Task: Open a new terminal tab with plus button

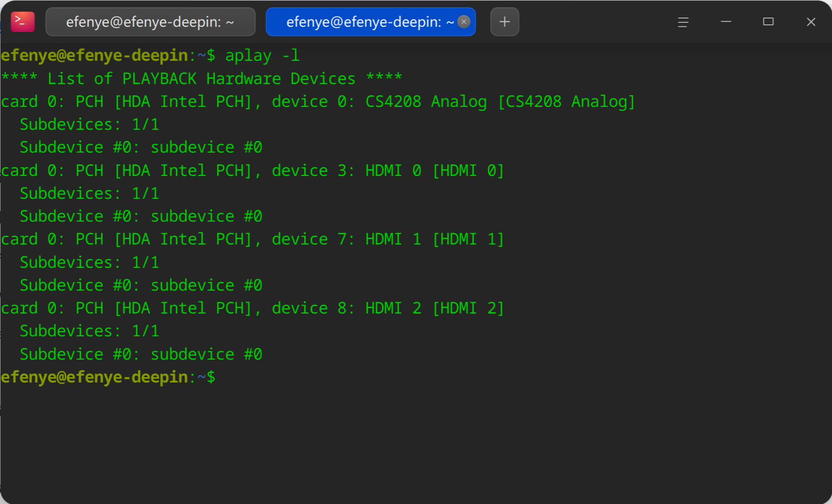Action: [x=505, y=22]
